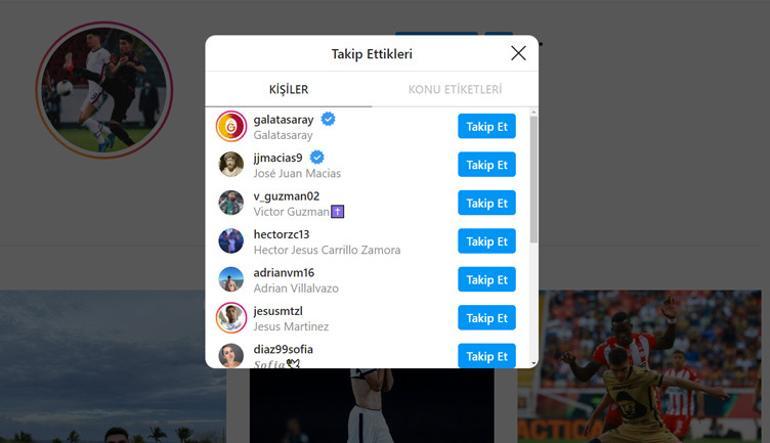This screenshot has height=443, width=770.
Task: Switch to the KONU ETİKETLERİ tab
Action: [x=455, y=89]
